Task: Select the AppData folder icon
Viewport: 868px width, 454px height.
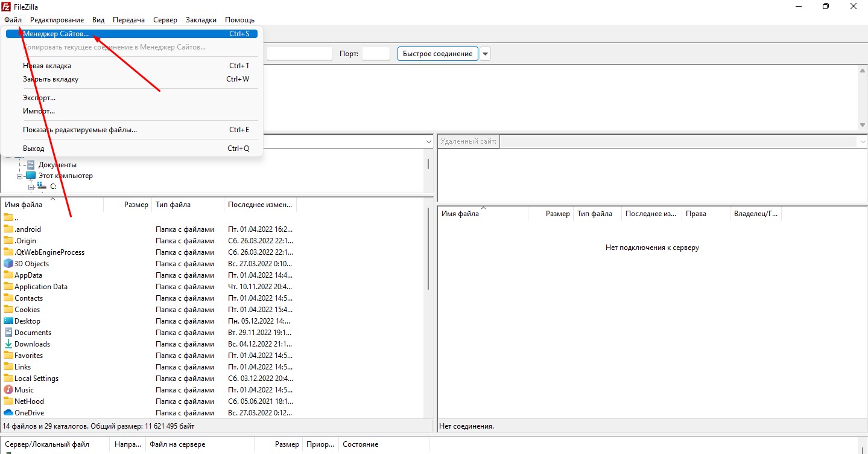Action: [8, 275]
